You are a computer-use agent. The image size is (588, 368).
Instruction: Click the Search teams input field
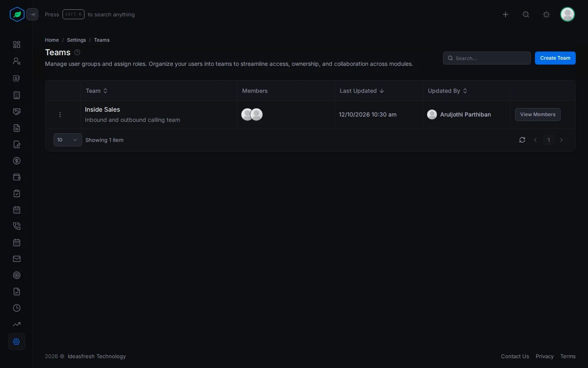[487, 58]
